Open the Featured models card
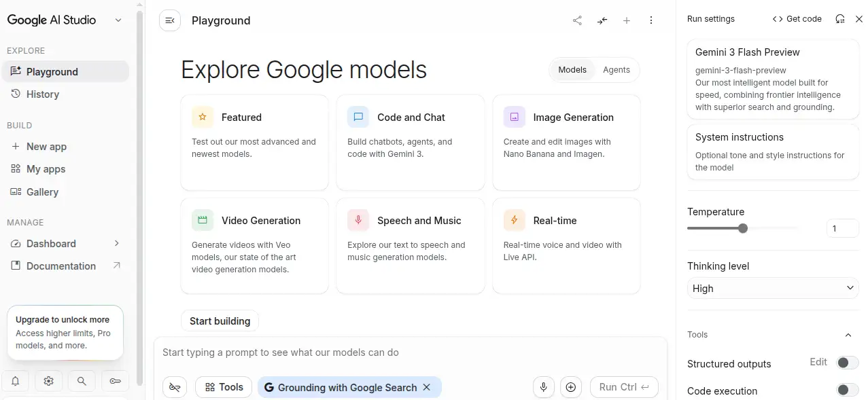The width and height of the screenshot is (868, 400). coord(254,143)
